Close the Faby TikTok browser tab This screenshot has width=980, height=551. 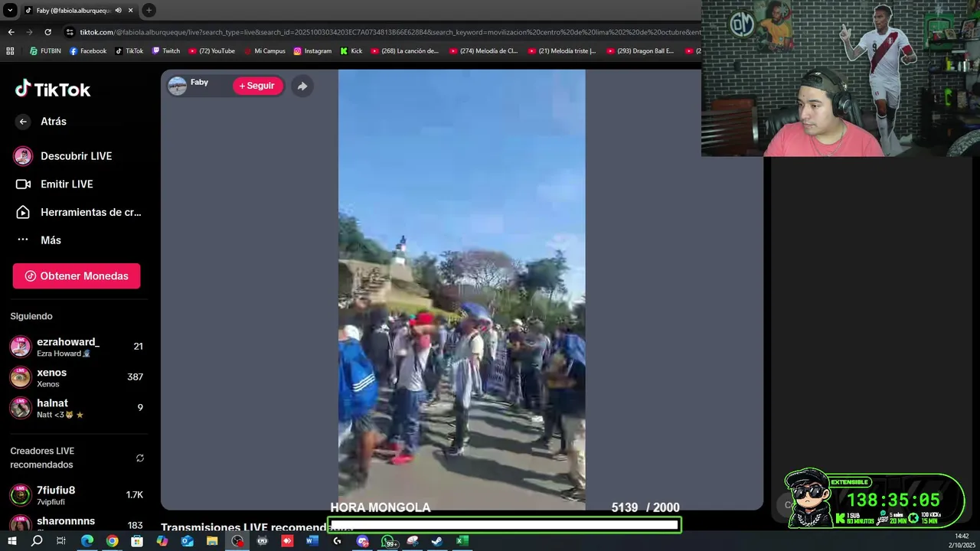tap(131, 11)
